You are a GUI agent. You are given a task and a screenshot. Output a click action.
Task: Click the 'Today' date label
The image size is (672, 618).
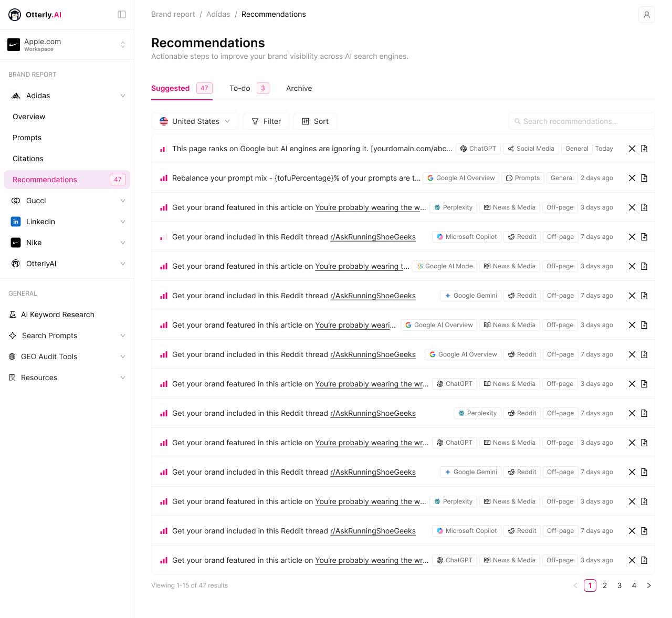point(604,149)
